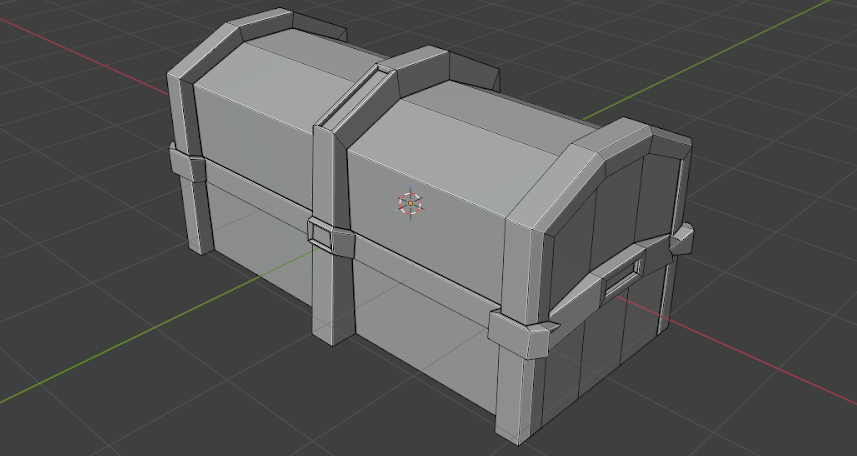The width and height of the screenshot is (857, 456).
Task: Click the recessed handle on the chest's right end
Action: pos(624,272)
